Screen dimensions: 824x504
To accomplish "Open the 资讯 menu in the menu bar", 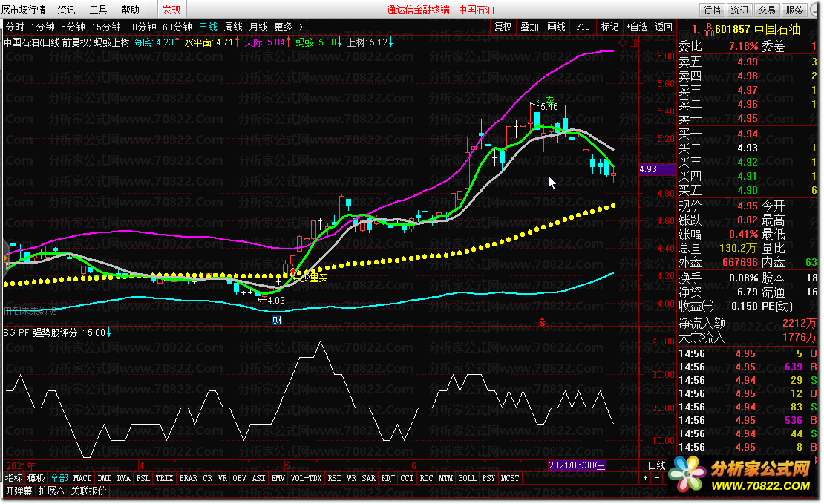I will (66, 10).
